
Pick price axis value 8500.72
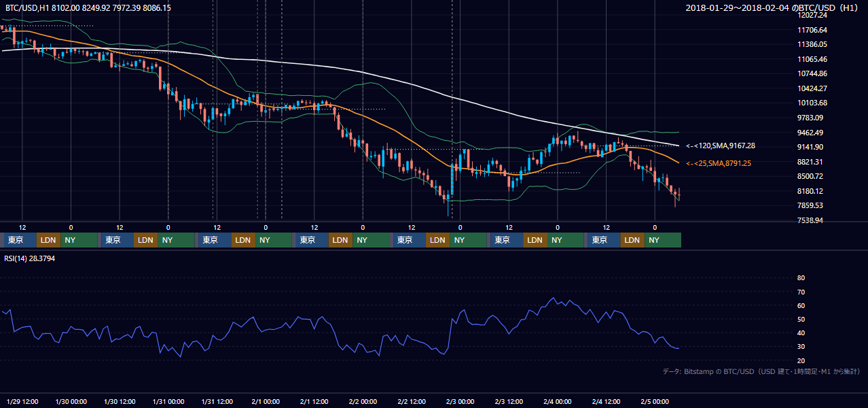pyautogui.click(x=812, y=176)
